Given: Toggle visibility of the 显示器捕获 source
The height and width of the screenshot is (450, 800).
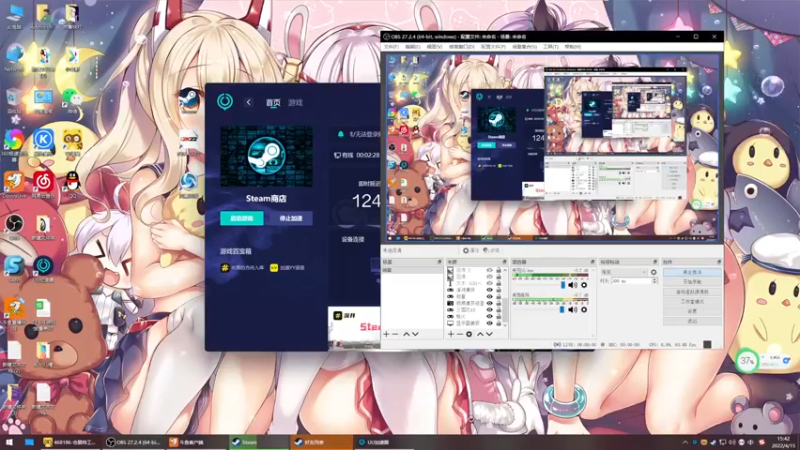Looking at the screenshot, I should [489, 323].
